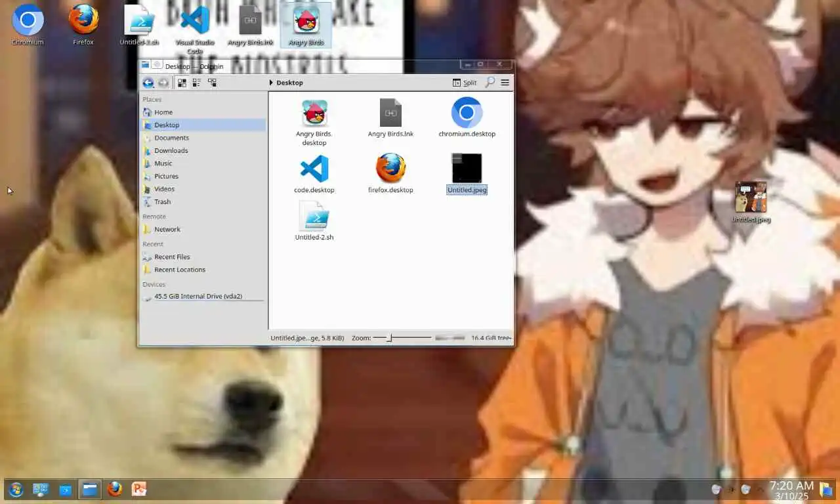The width and height of the screenshot is (840, 504).
Task: Open Network in Places panel
Action: (203, 229)
